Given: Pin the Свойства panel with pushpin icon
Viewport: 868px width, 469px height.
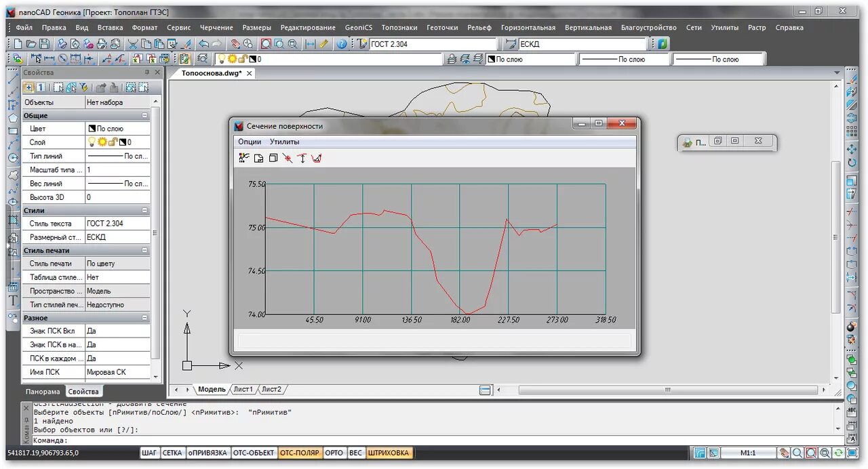Looking at the screenshot, I should click(147, 73).
